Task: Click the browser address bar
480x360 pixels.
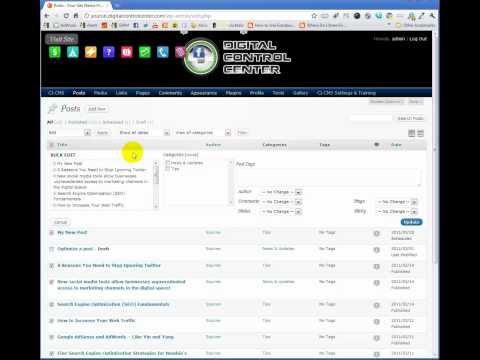Action: tap(197, 16)
